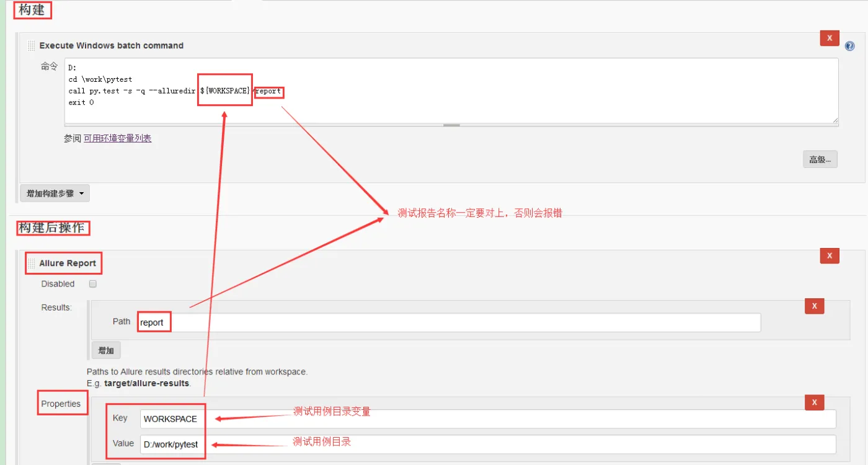
Task: Open help for the batch command step
Action: coord(849,46)
